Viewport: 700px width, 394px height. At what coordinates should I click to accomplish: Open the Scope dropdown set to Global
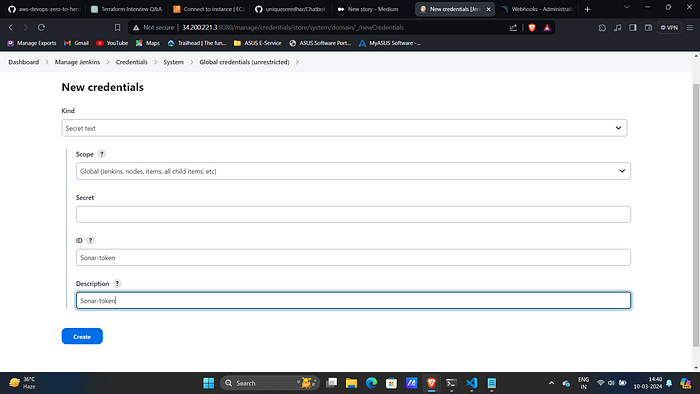click(x=353, y=171)
